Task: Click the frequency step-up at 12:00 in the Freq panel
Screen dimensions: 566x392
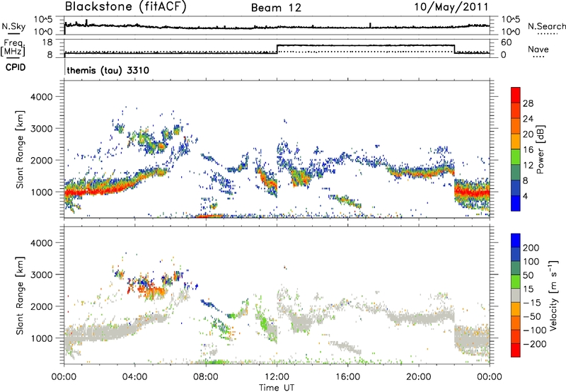Action: click(277, 49)
